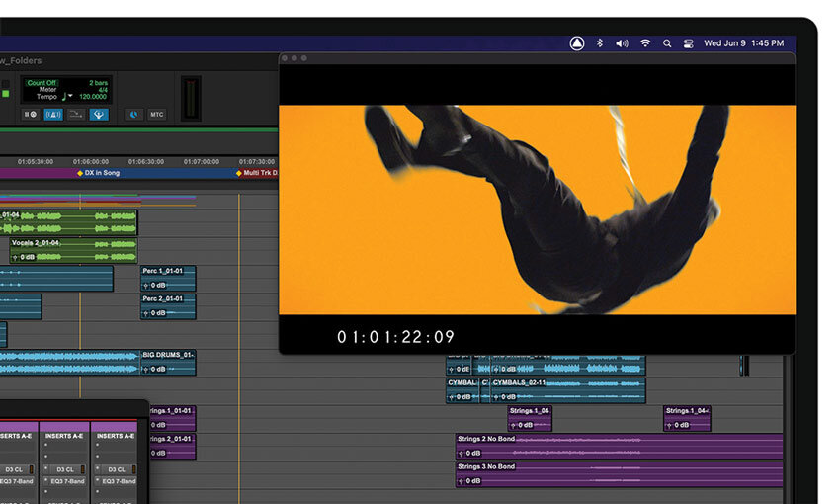
Task: Click the middle strip's purple track color bar
Action: point(64,426)
